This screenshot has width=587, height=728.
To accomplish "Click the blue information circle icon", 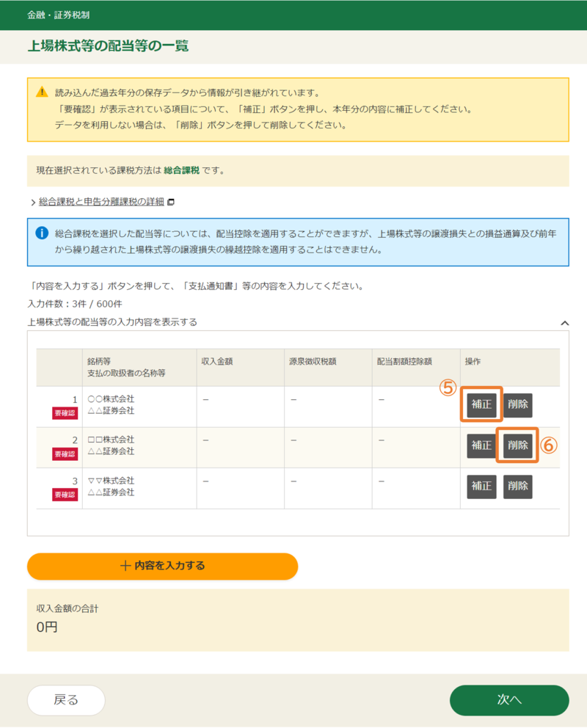I will point(42,233).
